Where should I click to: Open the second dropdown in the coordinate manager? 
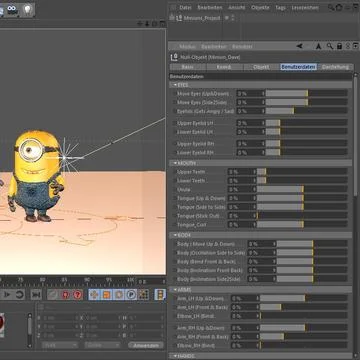click(102, 345)
